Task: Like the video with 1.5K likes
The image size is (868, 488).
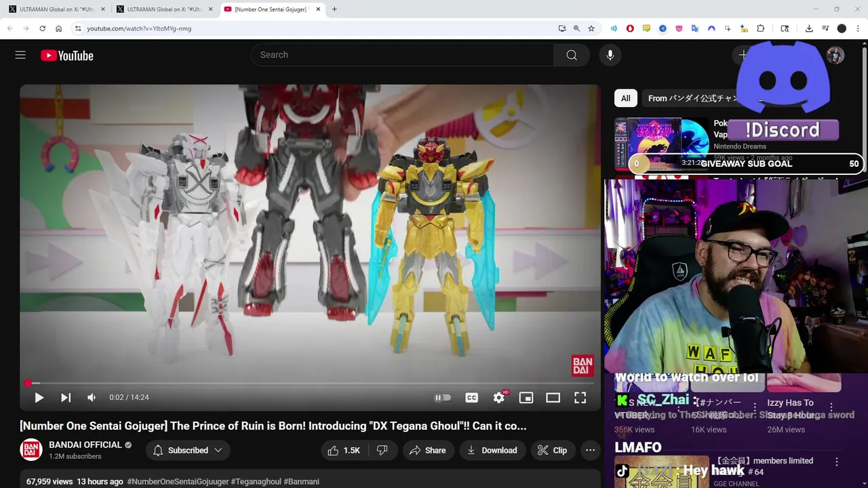Action: pos(344,450)
